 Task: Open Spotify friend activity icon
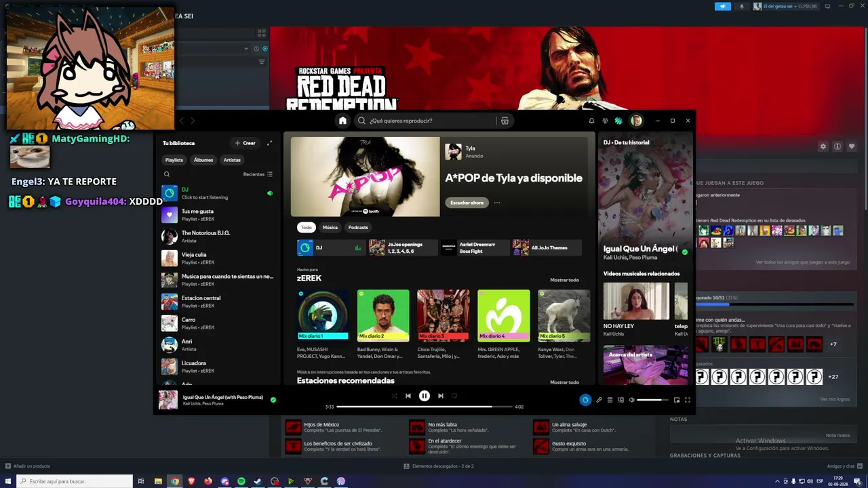[605, 121]
